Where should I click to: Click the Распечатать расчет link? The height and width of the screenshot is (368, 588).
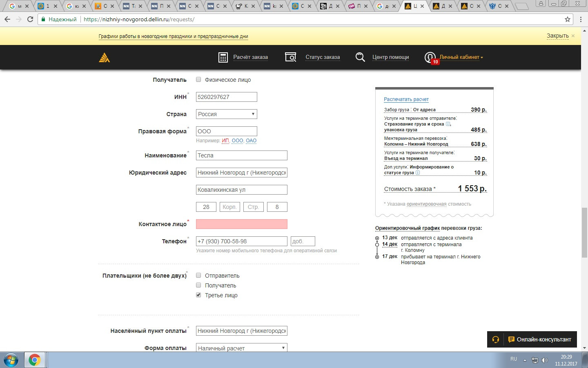pyautogui.click(x=406, y=99)
